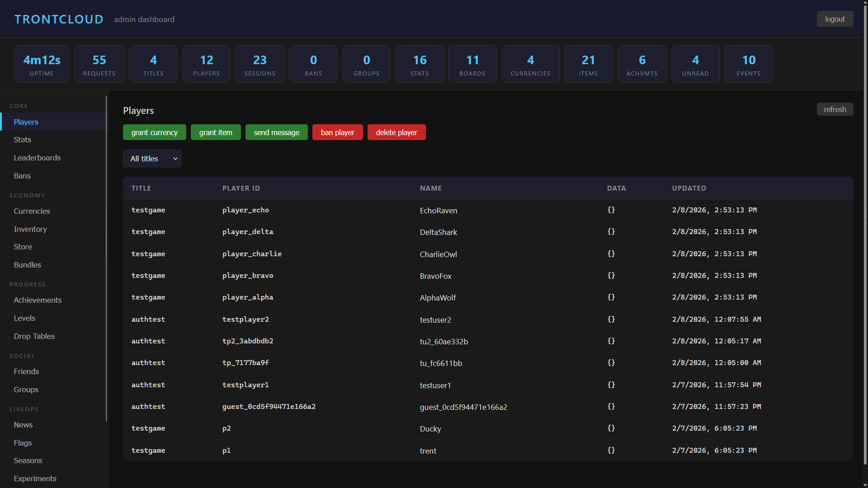Navigate to the Bans page
Screen dimensions: 868x488
pos(22,175)
